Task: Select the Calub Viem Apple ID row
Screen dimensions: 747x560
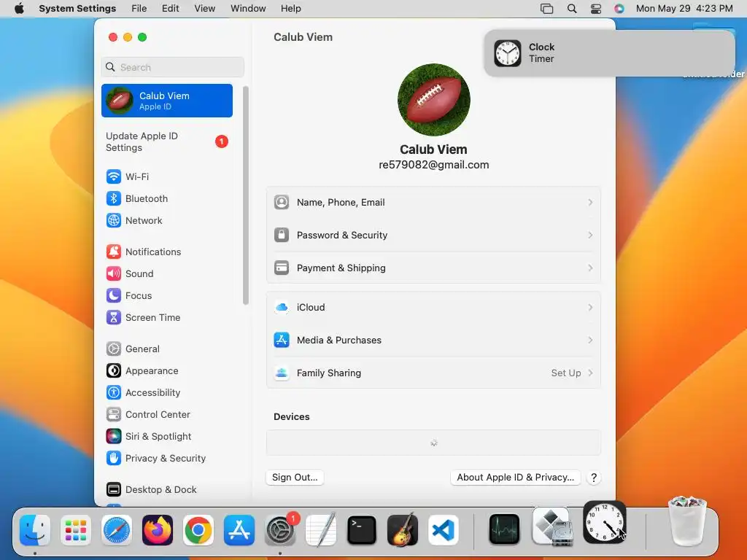Action: (167, 101)
